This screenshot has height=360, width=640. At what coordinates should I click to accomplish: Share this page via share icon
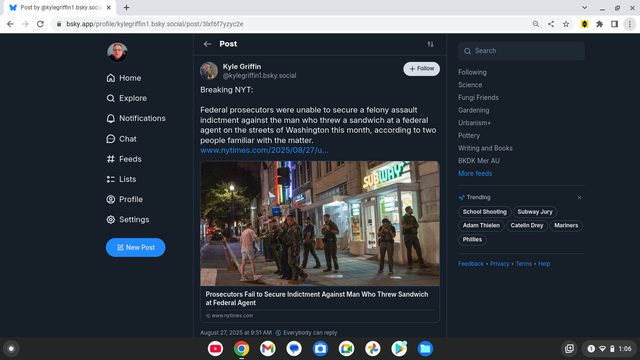click(551, 24)
